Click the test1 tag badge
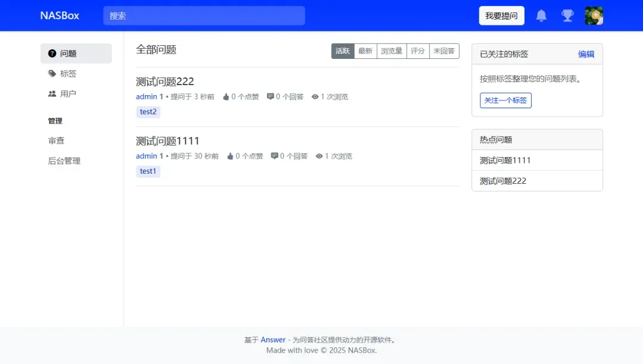 coord(148,171)
